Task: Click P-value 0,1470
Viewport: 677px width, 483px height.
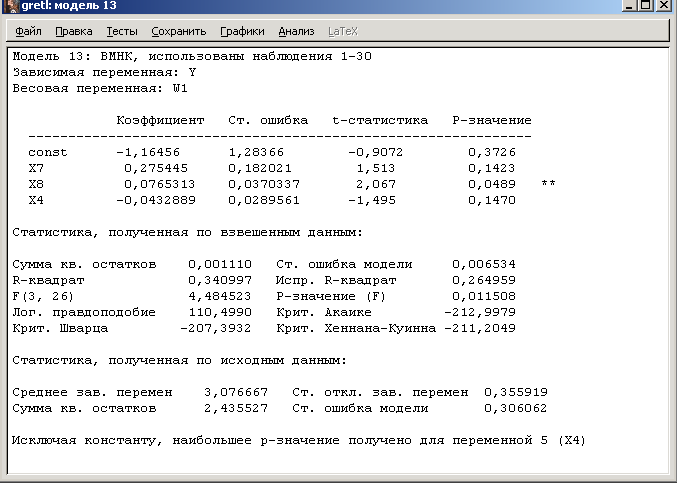Action: pyautogui.click(x=492, y=200)
